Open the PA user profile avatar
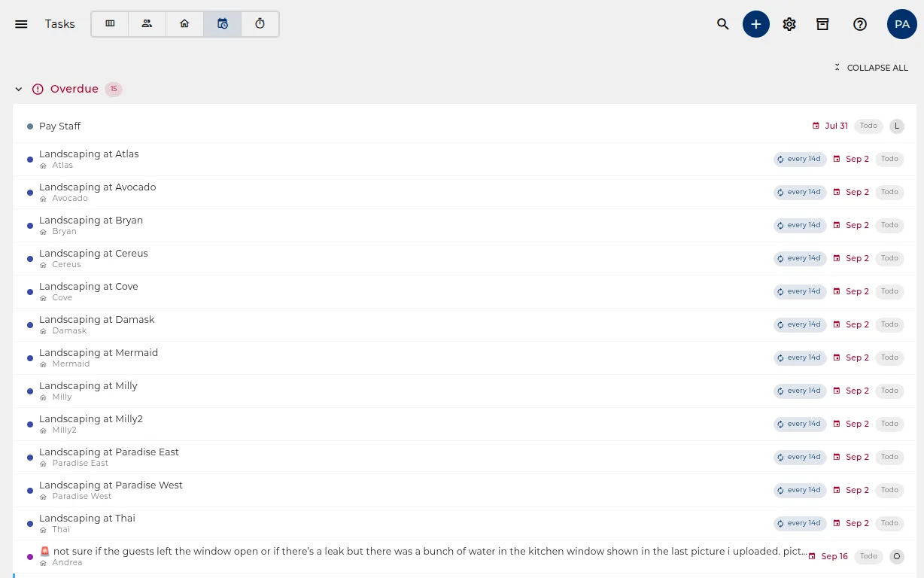 pyautogui.click(x=902, y=24)
